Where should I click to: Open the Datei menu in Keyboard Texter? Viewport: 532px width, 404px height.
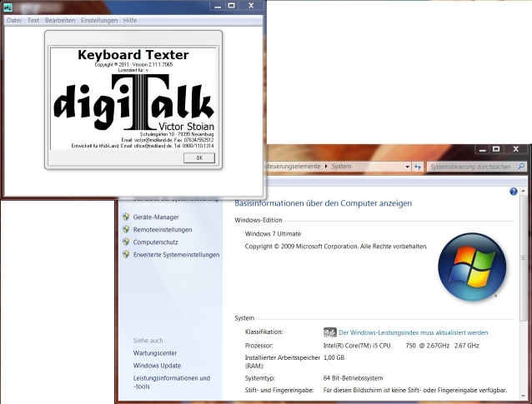coord(14,20)
